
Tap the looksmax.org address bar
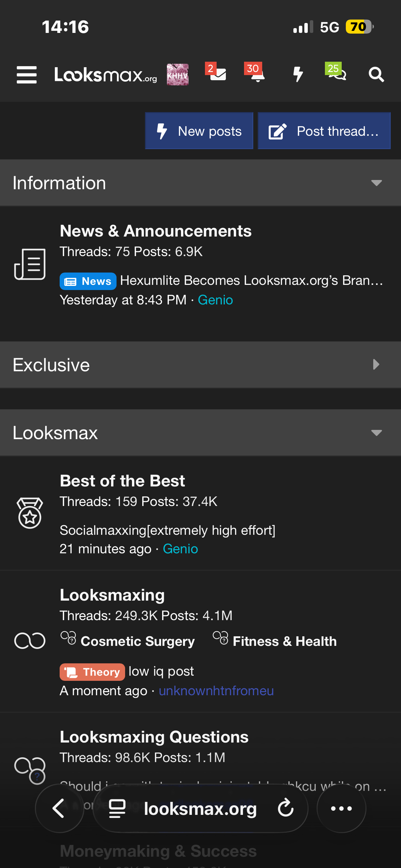[x=200, y=808]
